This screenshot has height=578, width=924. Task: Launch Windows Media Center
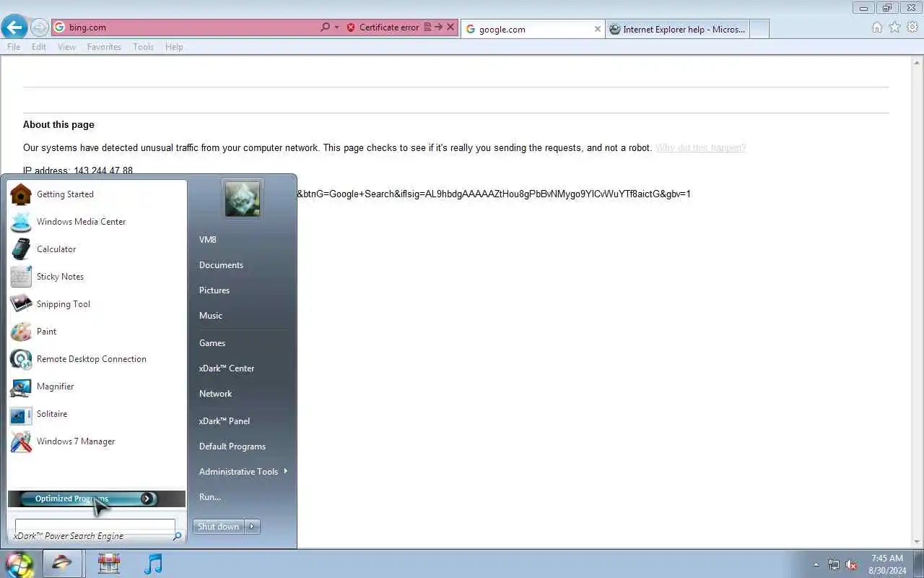[96, 222]
